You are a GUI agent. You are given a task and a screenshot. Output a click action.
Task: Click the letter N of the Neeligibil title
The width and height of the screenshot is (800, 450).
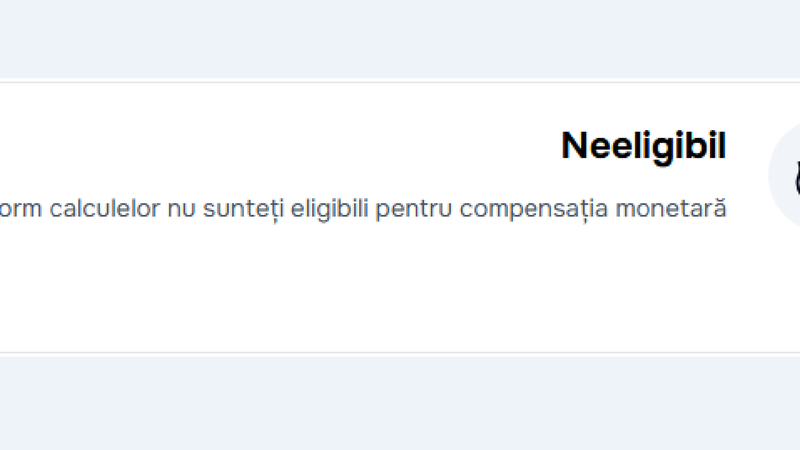click(x=574, y=146)
